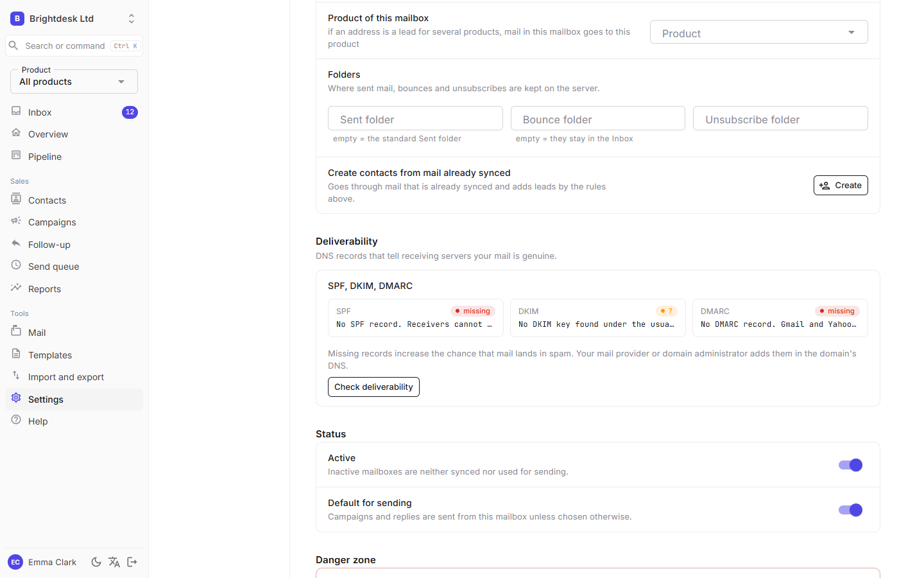This screenshot has height=578, width=924.
Task: Click the DMARC record card
Action: pos(780,318)
